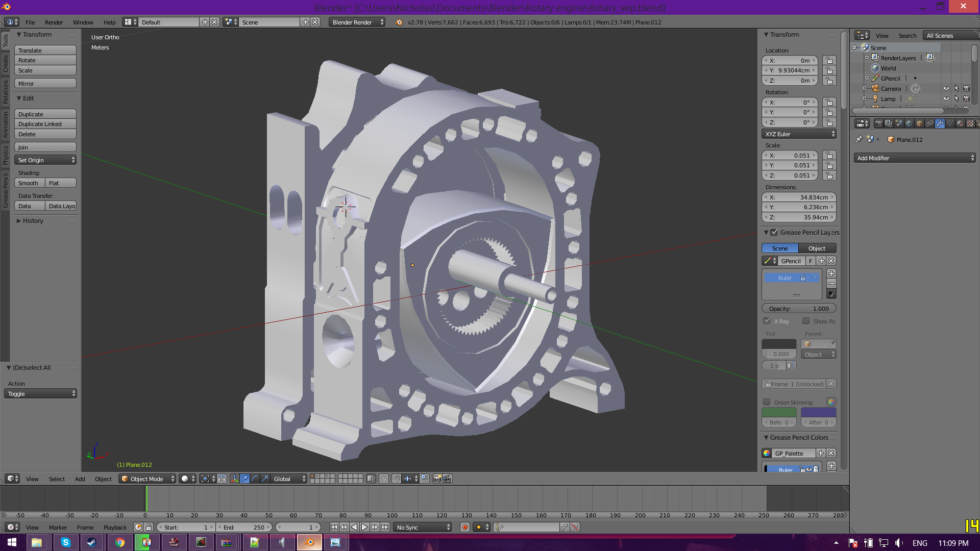Expand the History panel
Image resolution: width=980 pixels, height=551 pixels.
pyautogui.click(x=33, y=221)
